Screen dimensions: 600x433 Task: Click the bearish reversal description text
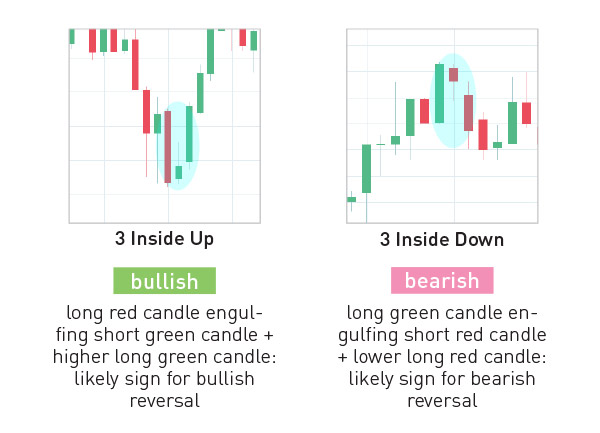click(442, 356)
